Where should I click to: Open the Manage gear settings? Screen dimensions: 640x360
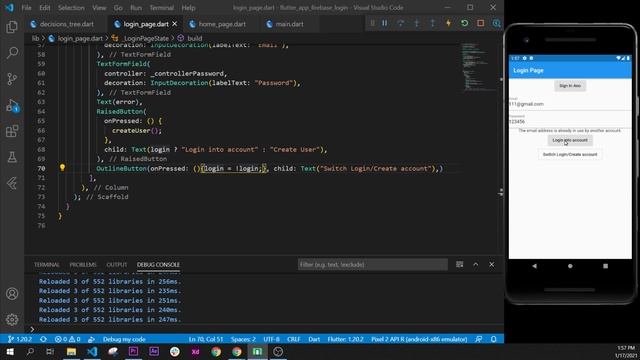pos(12,319)
